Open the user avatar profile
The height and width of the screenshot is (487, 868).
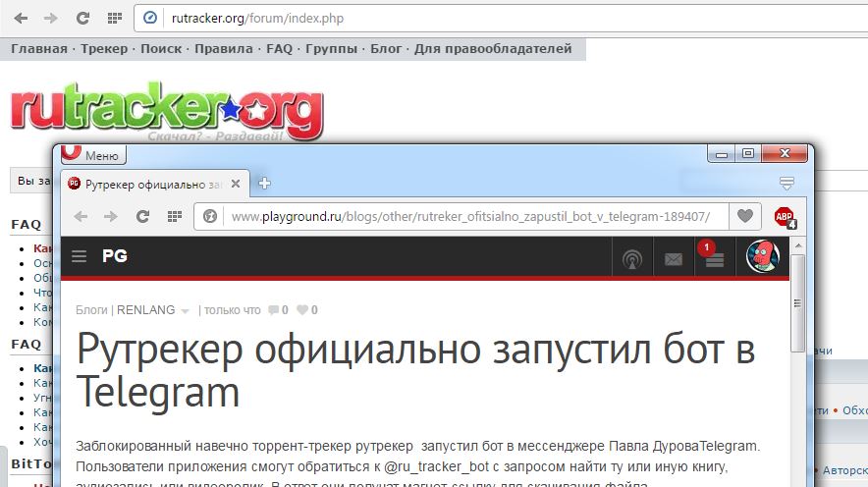point(763,256)
